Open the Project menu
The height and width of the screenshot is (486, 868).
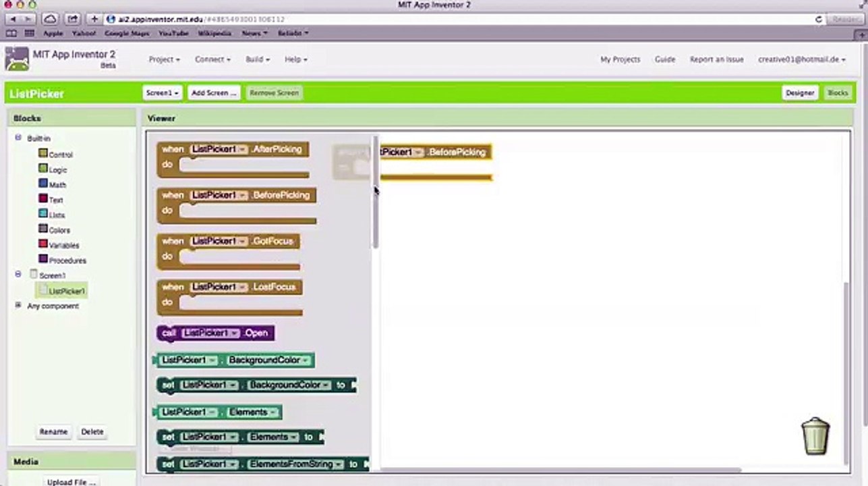(164, 59)
